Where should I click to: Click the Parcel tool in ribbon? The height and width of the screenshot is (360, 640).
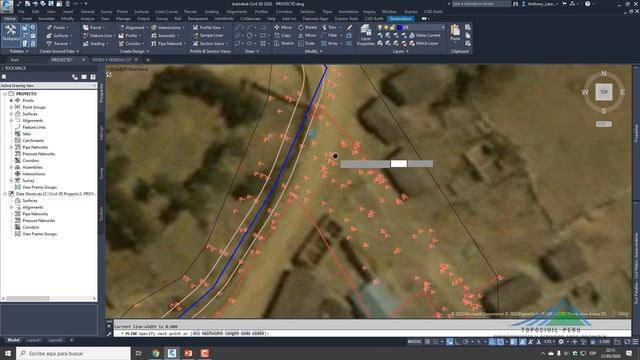click(93, 27)
